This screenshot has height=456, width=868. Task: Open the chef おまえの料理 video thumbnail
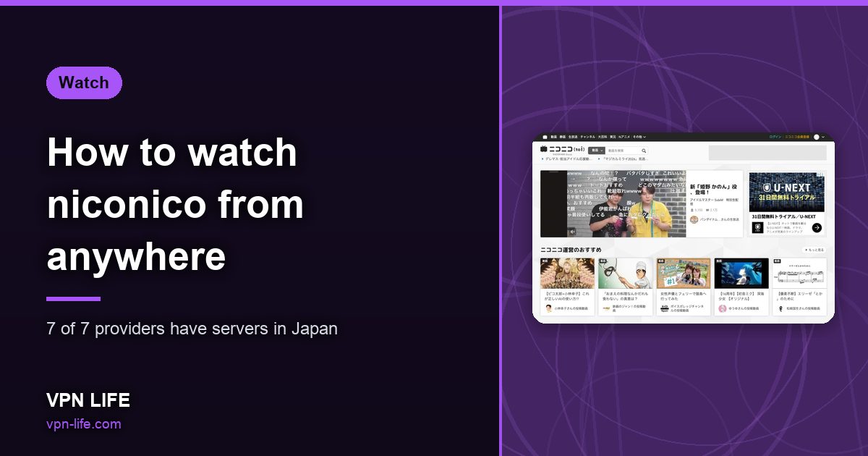coord(626,274)
